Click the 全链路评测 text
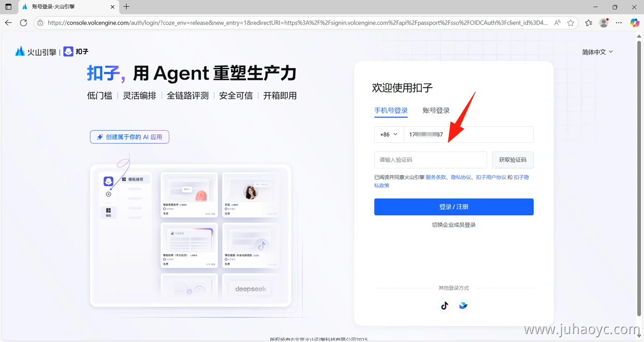The height and width of the screenshot is (342, 644). [x=188, y=96]
